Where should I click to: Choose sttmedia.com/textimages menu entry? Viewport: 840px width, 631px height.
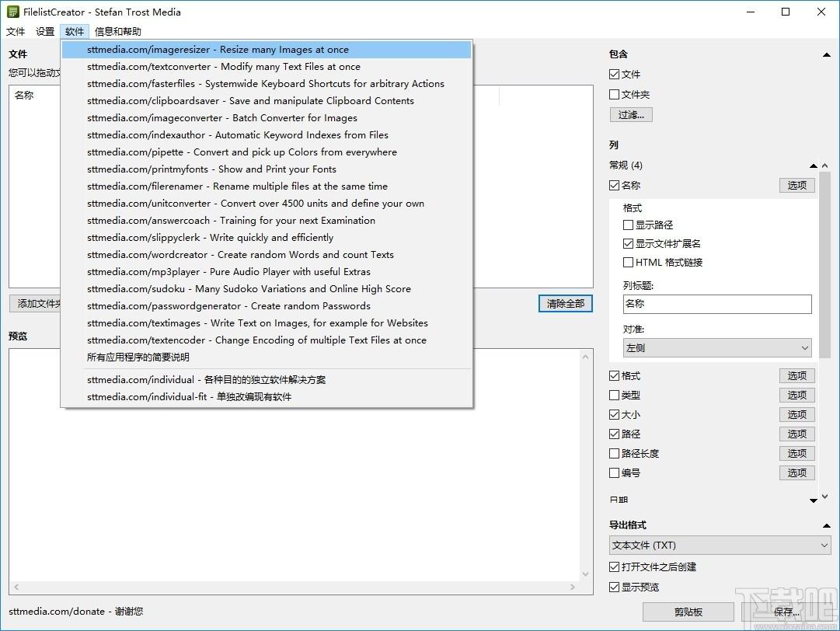267,323
